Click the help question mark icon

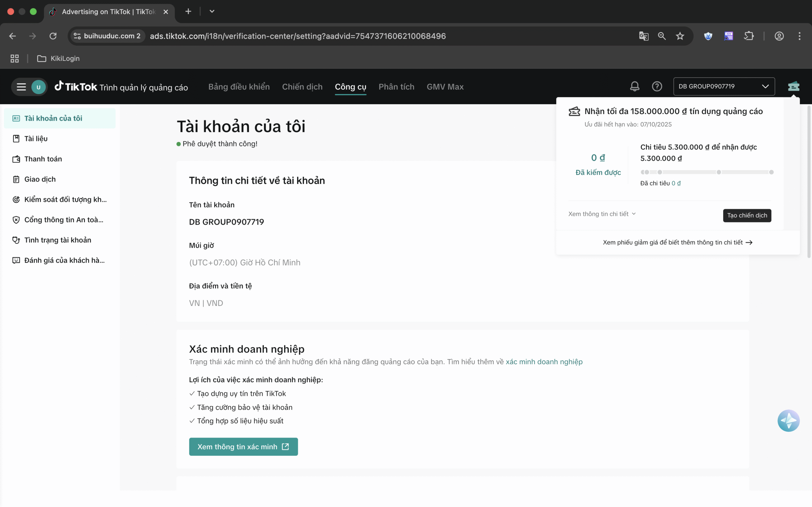(657, 87)
